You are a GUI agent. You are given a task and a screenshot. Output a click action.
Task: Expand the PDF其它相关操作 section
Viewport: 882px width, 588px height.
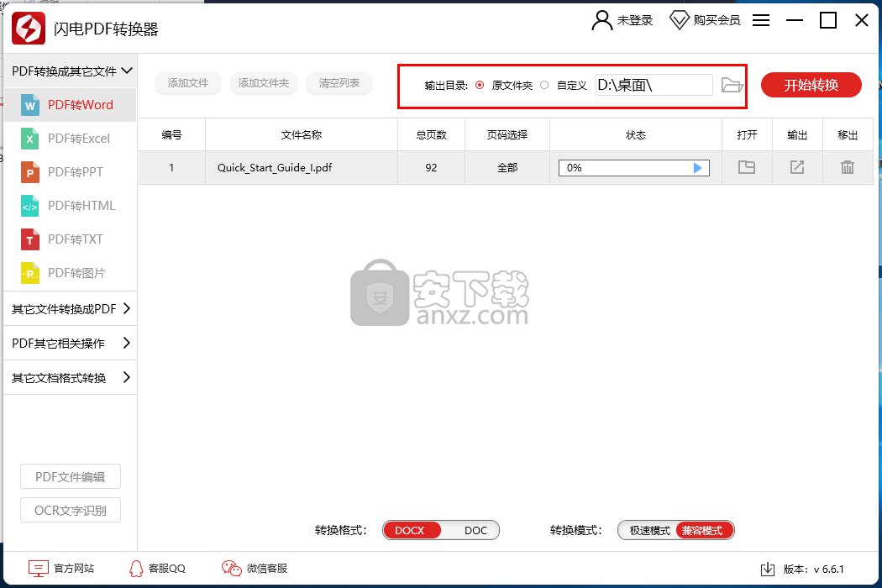coord(71,344)
